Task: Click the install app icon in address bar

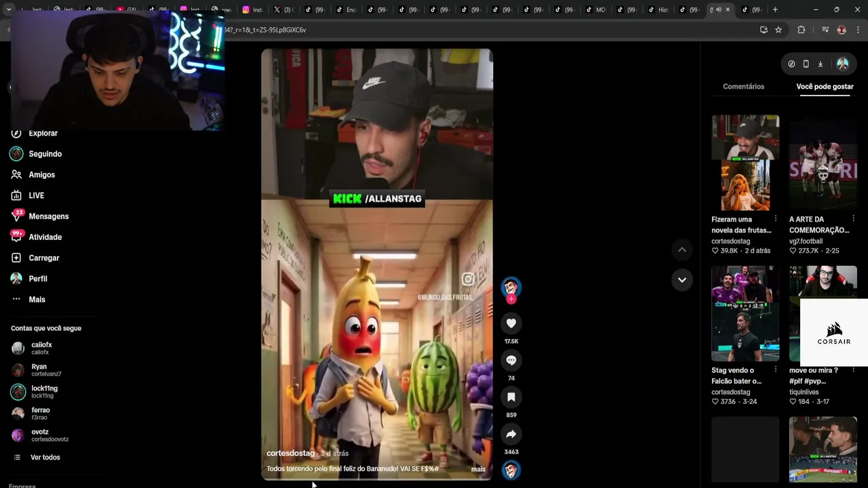Action: (764, 30)
